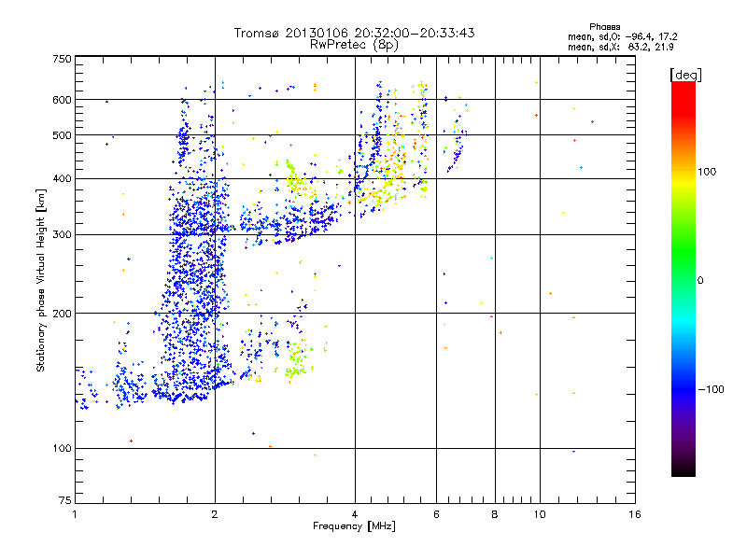The height and width of the screenshot is (560, 747).
Task: Click the x-axis tick label '8'
Action: 495,514
